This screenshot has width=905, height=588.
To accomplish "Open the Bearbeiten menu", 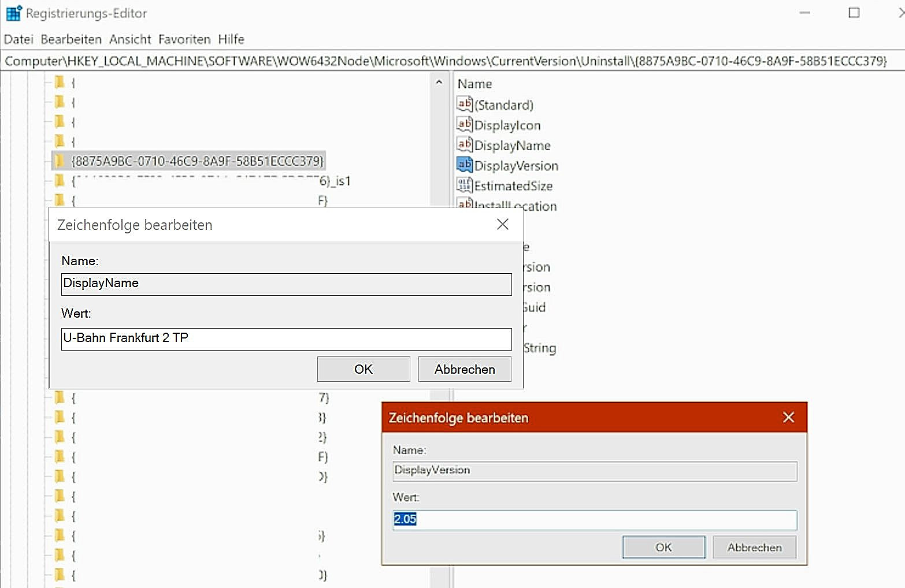I will (71, 39).
